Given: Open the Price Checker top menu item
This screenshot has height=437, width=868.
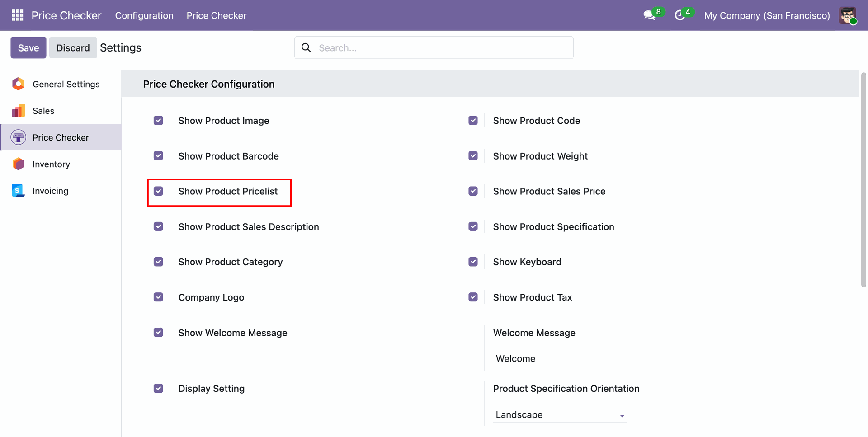Looking at the screenshot, I should click(x=217, y=15).
